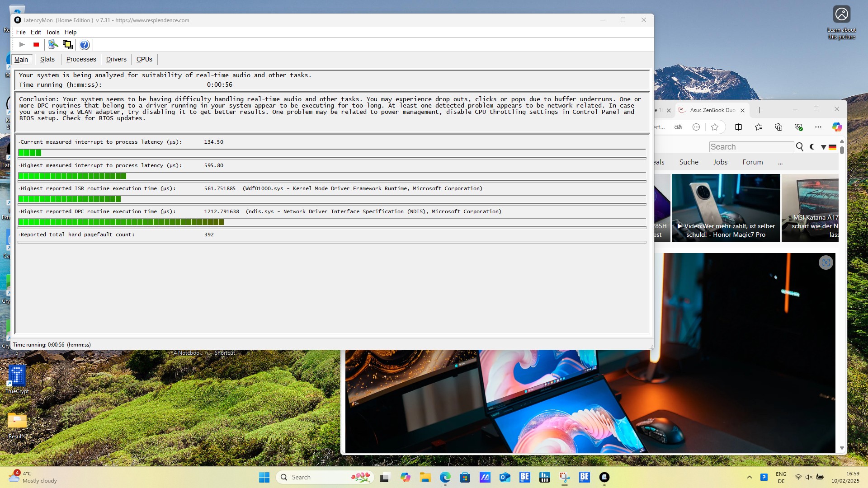Click the yellow overlapping-windows toolbar icon
This screenshot has height=488, width=868.
tap(67, 44)
